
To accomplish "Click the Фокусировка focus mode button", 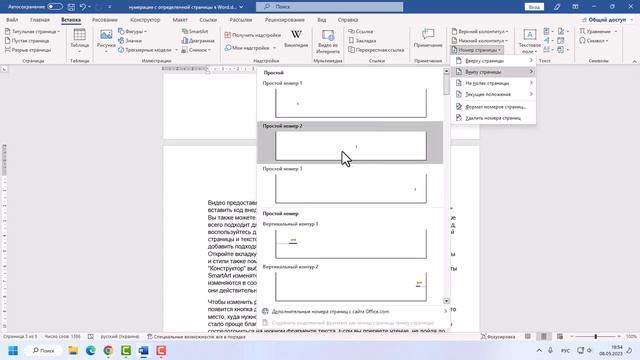I will [x=498, y=336].
